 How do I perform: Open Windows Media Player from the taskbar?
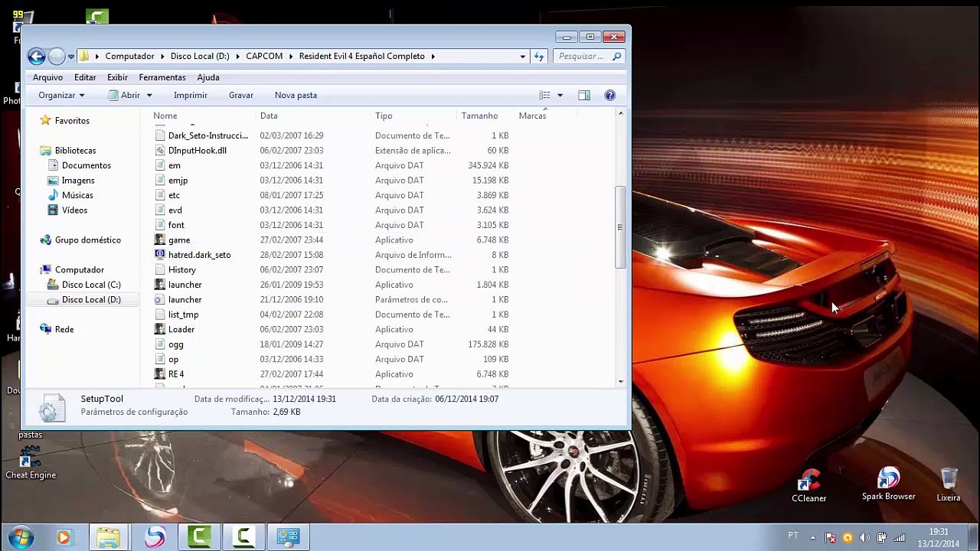click(x=64, y=538)
